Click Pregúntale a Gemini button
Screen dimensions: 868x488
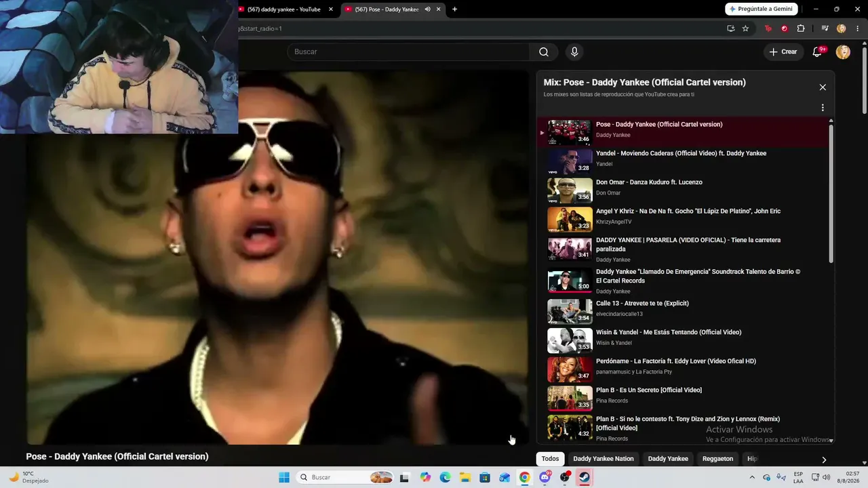pos(762,9)
